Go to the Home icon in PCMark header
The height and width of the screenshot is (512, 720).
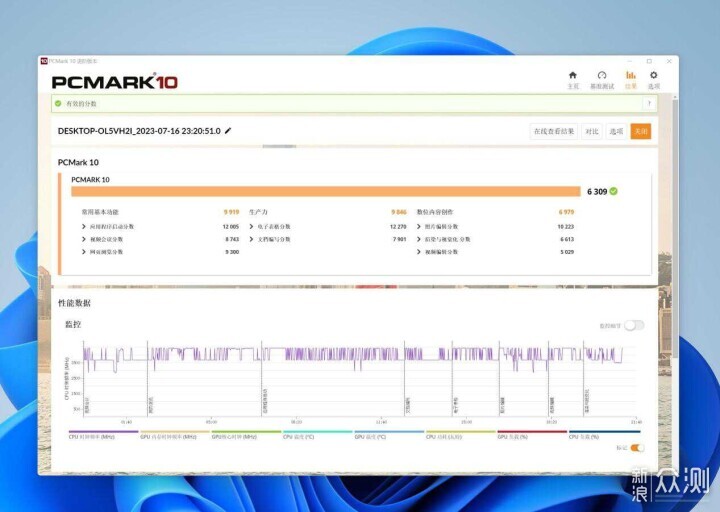pos(573,75)
